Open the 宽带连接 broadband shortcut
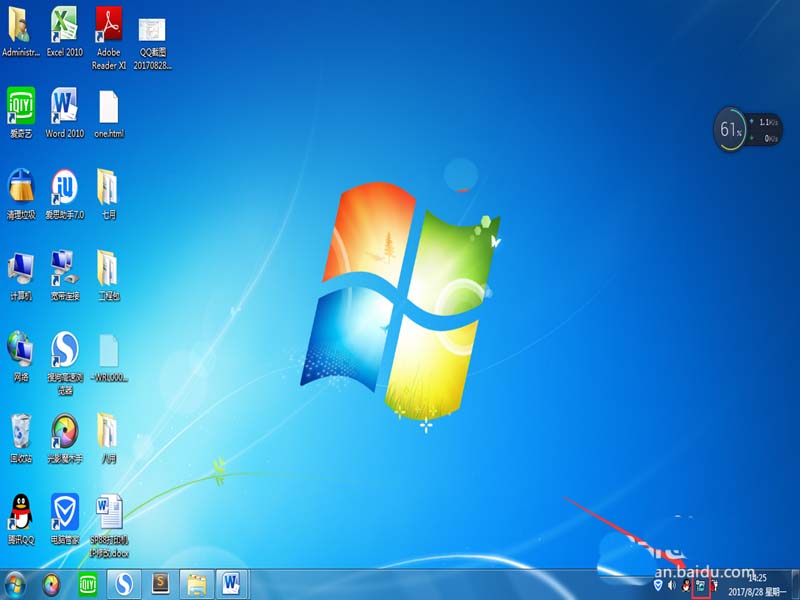The height and width of the screenshot is (600, 800). coord(65,276)
